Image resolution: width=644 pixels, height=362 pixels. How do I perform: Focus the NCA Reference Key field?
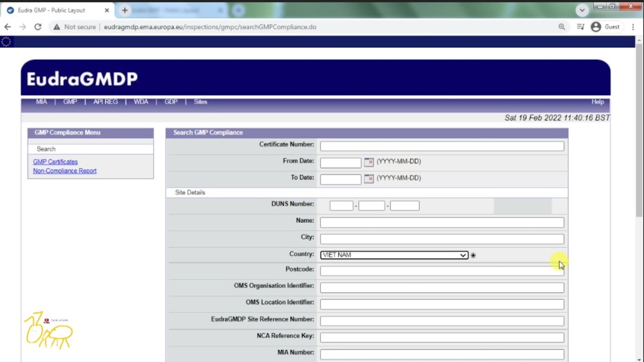pos(442,337)
